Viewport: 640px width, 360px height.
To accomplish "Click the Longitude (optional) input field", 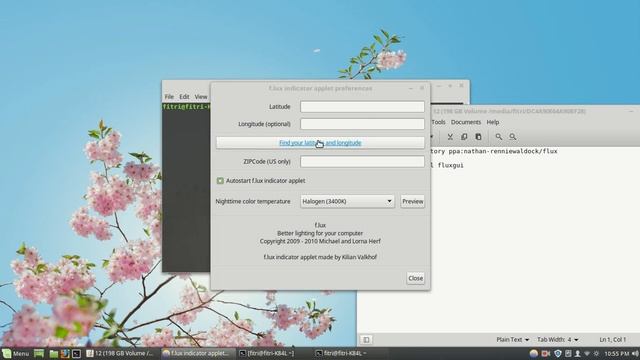I will click(x=362, y=124).
